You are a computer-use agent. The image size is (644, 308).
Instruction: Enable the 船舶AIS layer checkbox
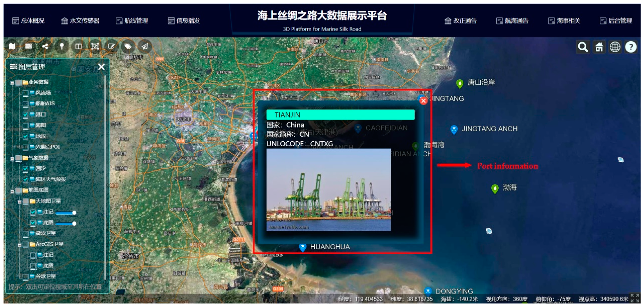[x=25, y=104]
